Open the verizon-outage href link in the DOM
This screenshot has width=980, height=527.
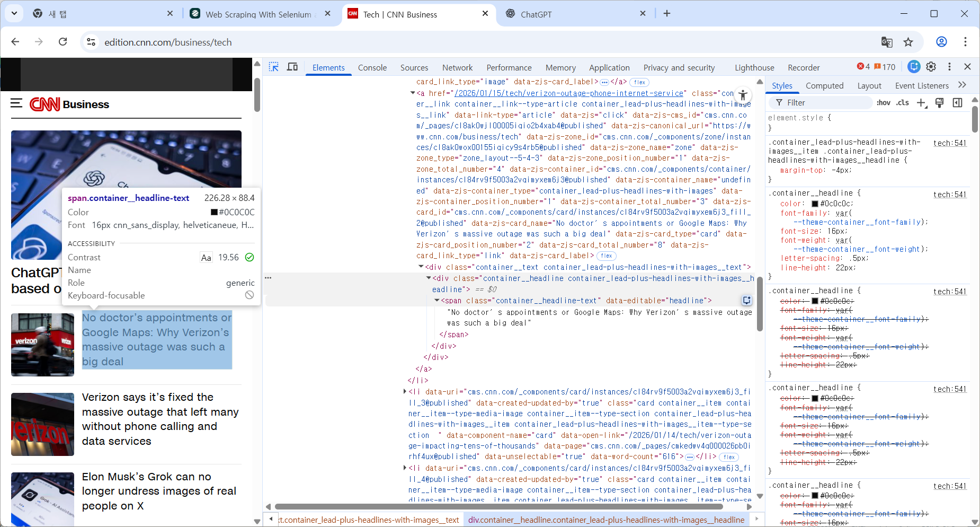coord(569,93)
